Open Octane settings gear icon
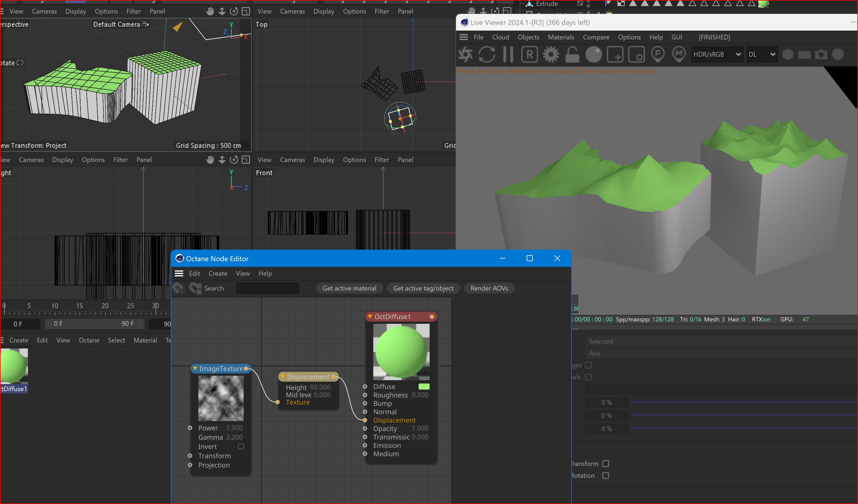 pos(550,54)
